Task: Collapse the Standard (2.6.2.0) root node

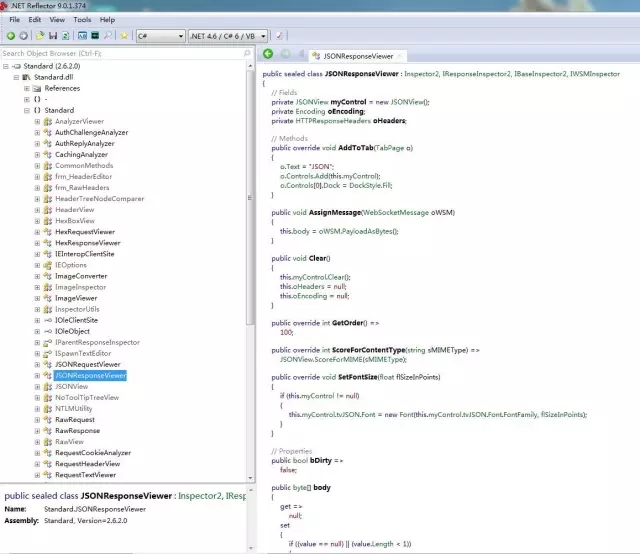Action: click(6, 66)
